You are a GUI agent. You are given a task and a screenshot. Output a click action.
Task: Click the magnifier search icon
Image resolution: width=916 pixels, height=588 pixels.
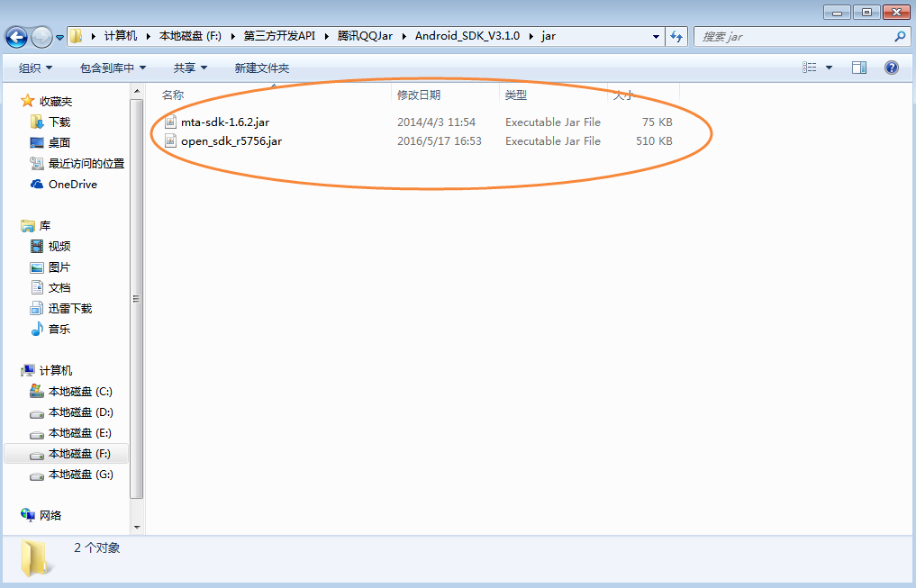coord(900,37)
